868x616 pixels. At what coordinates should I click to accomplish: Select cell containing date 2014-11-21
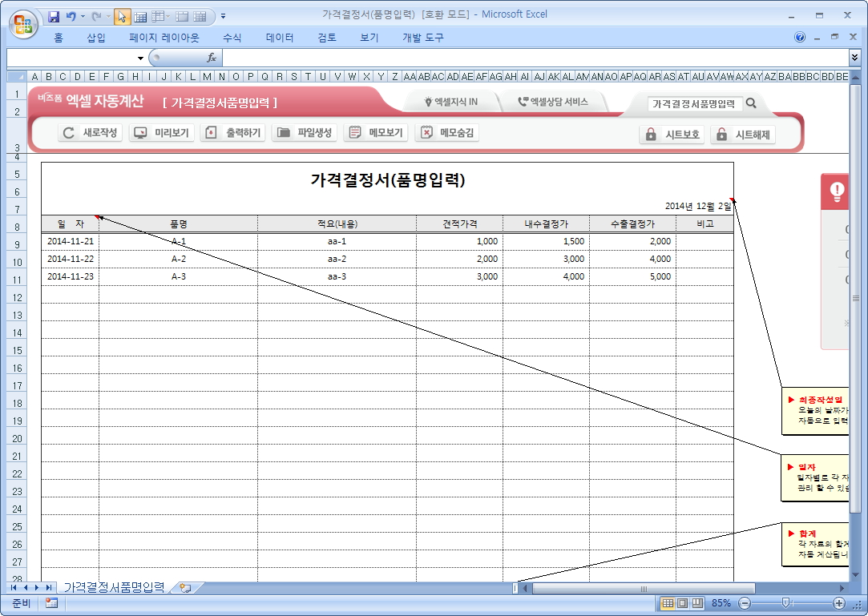70,241
